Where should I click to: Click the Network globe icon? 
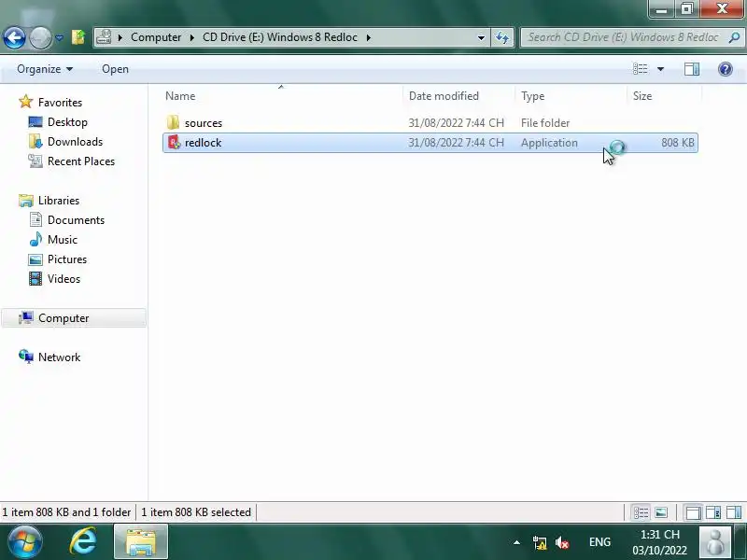pos(26,357)
